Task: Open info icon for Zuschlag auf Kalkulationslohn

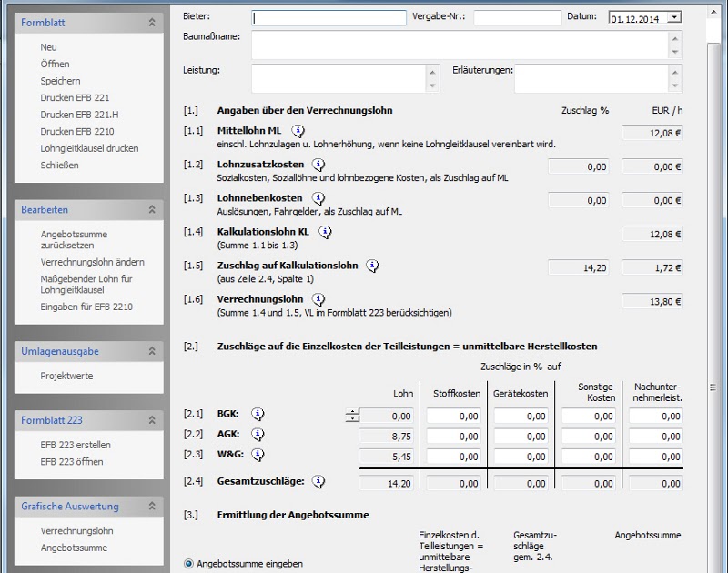Action: [x=372, y=266]
